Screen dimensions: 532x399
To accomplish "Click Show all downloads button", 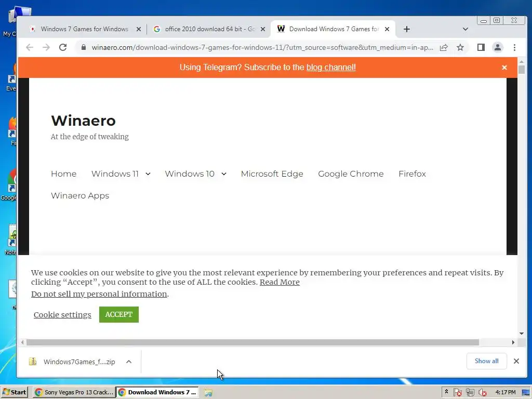I will pyautogui.click(x=486, y=361).
